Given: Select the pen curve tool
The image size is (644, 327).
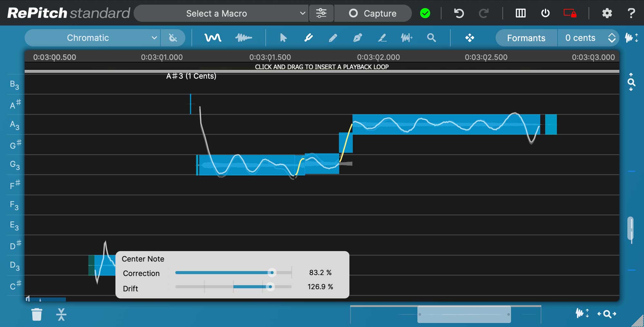Looking at the screenshot, I should point(357,38).
